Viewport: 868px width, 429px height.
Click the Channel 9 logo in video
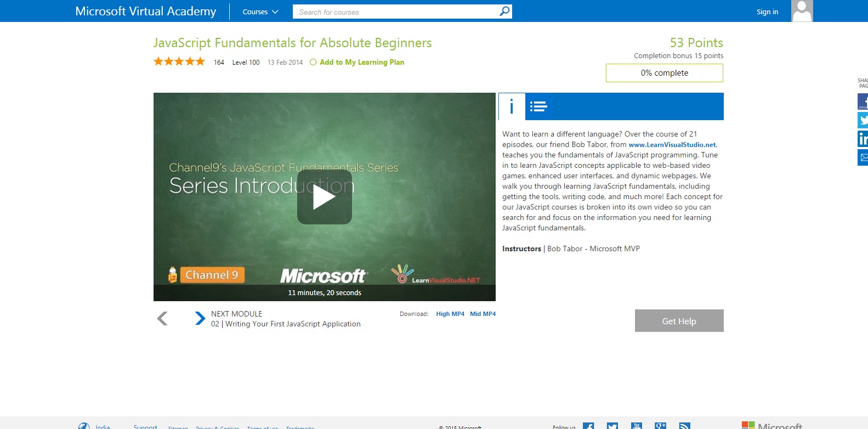[206, 274]
